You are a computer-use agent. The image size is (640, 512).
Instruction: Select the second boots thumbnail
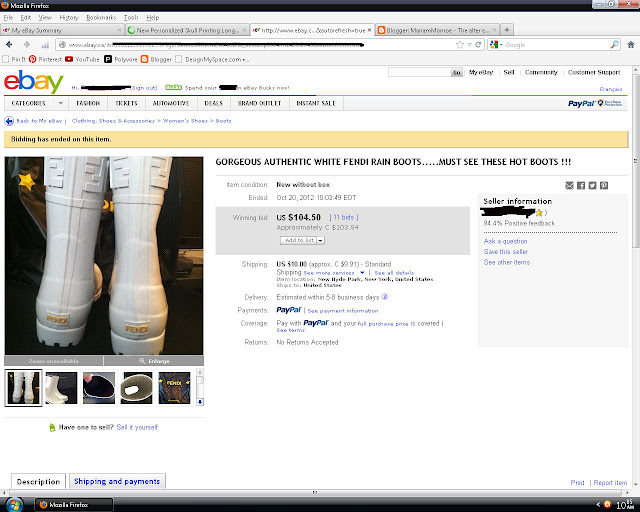tap(61, 388)
